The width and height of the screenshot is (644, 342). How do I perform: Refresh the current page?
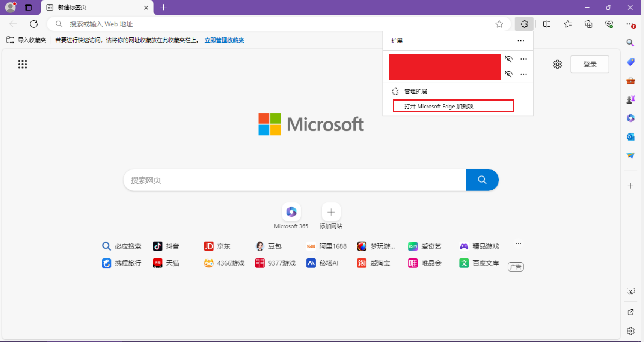click(34, 24)
